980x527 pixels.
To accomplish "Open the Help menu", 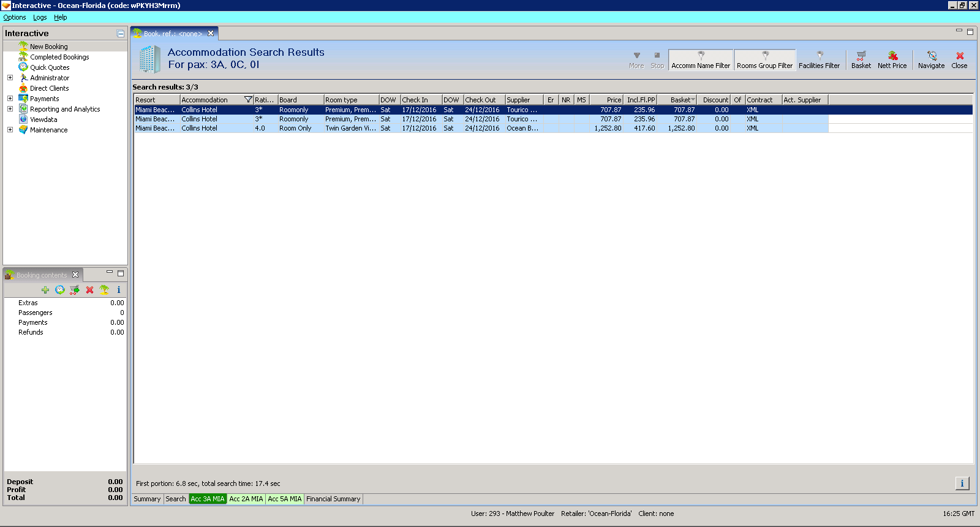I will pos(60,17).
